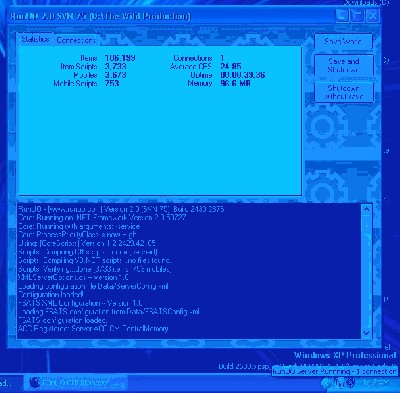Click Shutdown without save button
The width and height of the screenshot is (400, 393).
pyautogui.click(x=344, y=92)
